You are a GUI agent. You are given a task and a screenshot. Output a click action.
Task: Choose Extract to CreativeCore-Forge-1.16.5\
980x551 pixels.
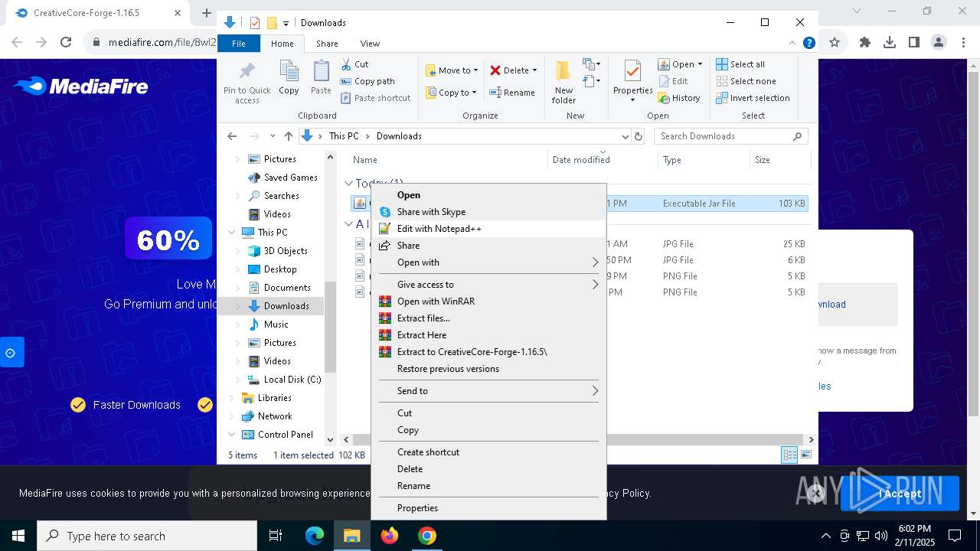tap(488, 352)
